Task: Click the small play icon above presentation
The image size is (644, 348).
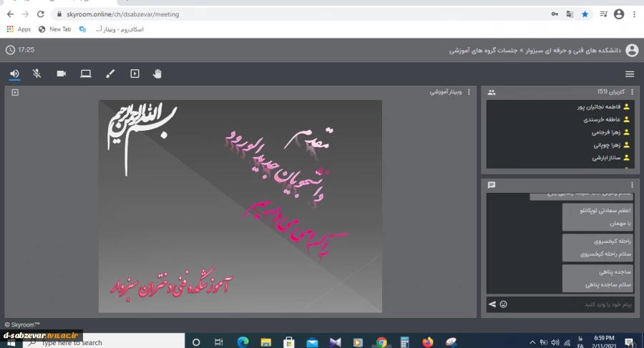Action: click(15, 92)
